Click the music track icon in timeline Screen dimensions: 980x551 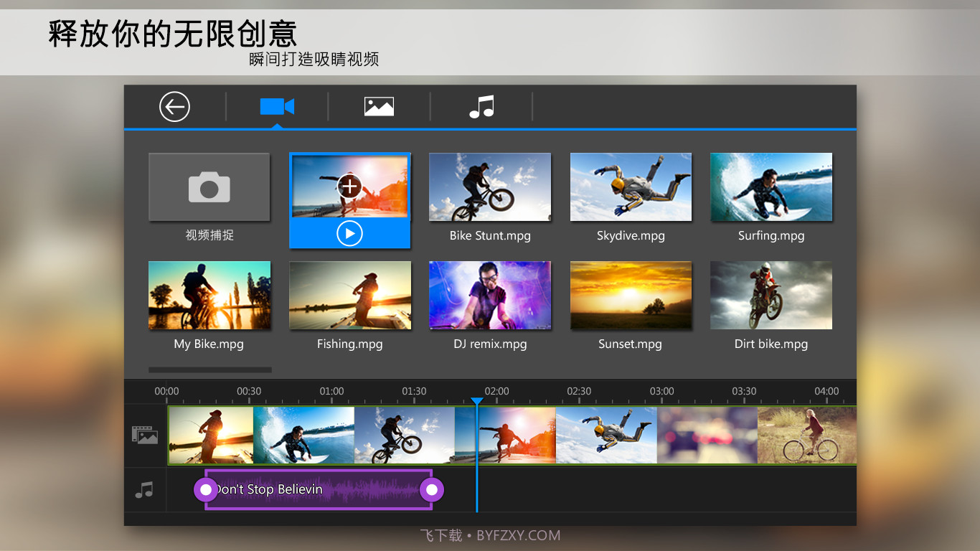click(145, 489)
